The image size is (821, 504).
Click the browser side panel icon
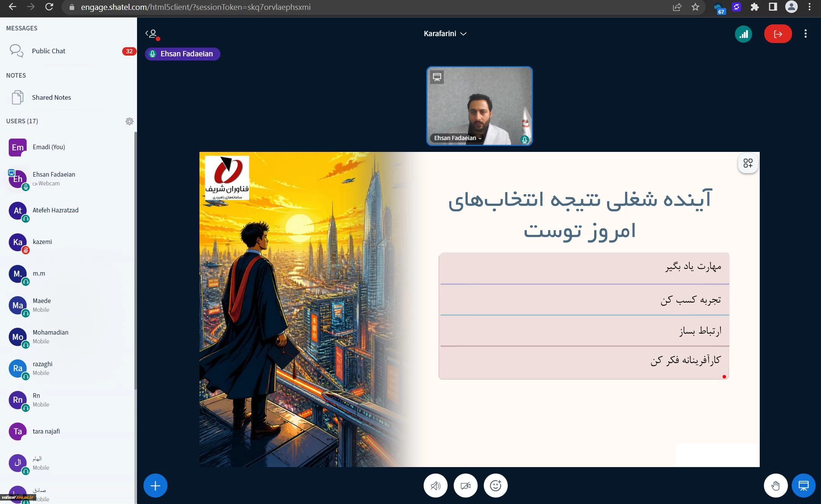773,7
